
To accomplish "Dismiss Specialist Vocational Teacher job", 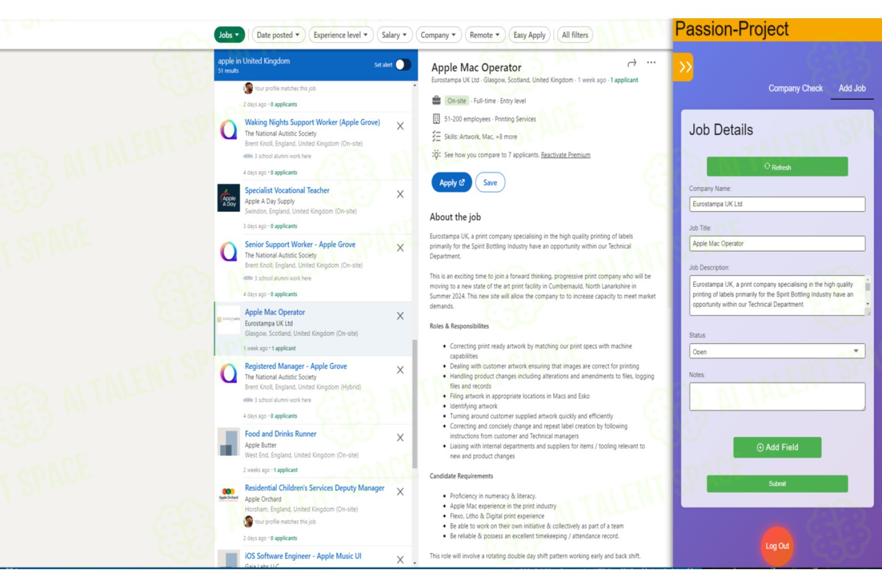I will (x=400, y=194).
